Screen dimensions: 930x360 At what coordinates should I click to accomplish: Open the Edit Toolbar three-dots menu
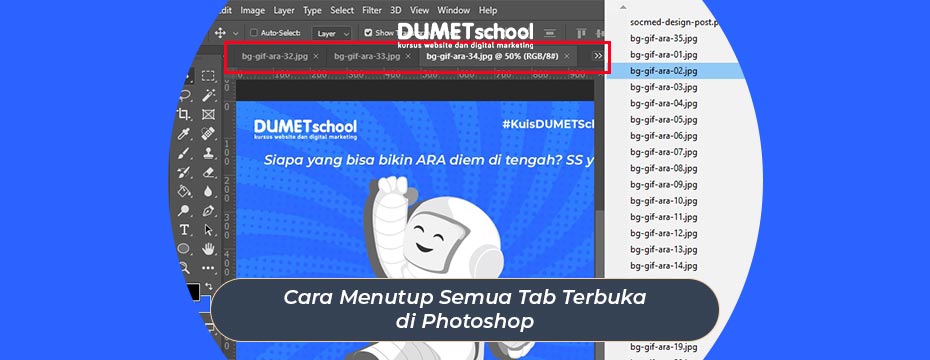[208, 268]
